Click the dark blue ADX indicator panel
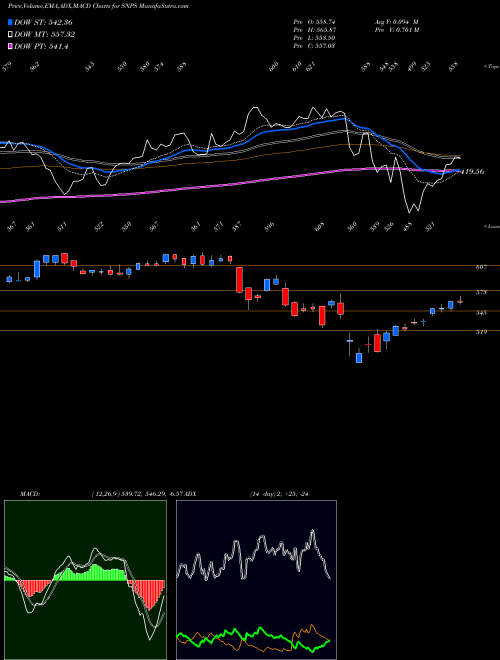This screenshot has width=500, height=660. 256,580
